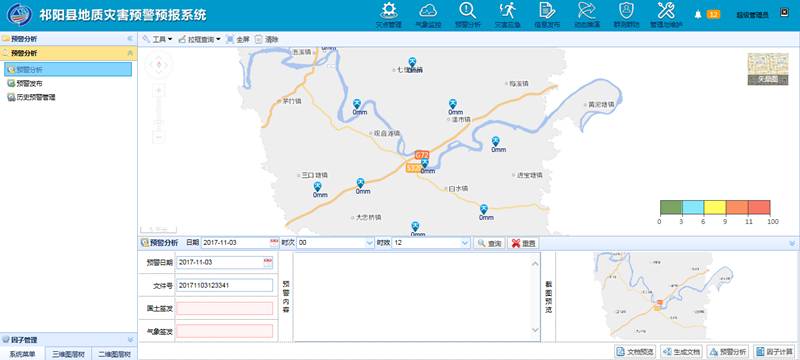Viewport: 800px width, 360px height.
Task: Select 预警发布 in sidebar tree
Action: 29,84
